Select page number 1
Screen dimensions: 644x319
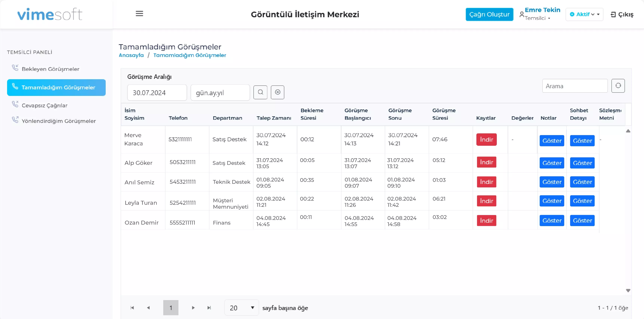(x=171, y=308)
